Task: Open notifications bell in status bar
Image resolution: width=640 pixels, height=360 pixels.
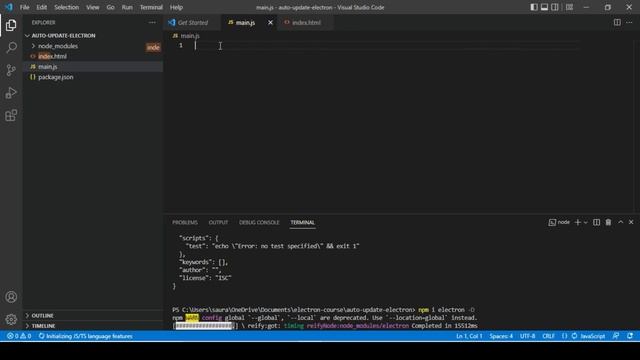Action: 630,336
